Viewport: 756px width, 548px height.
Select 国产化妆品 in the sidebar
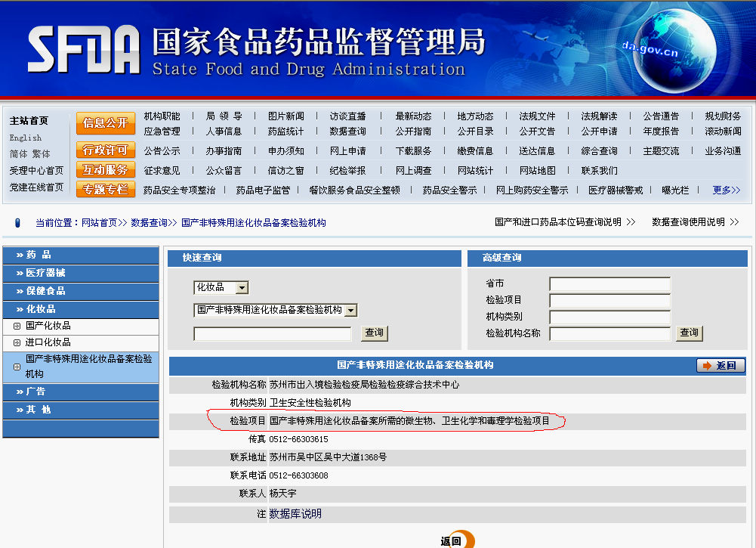click(x=48, y=326)
